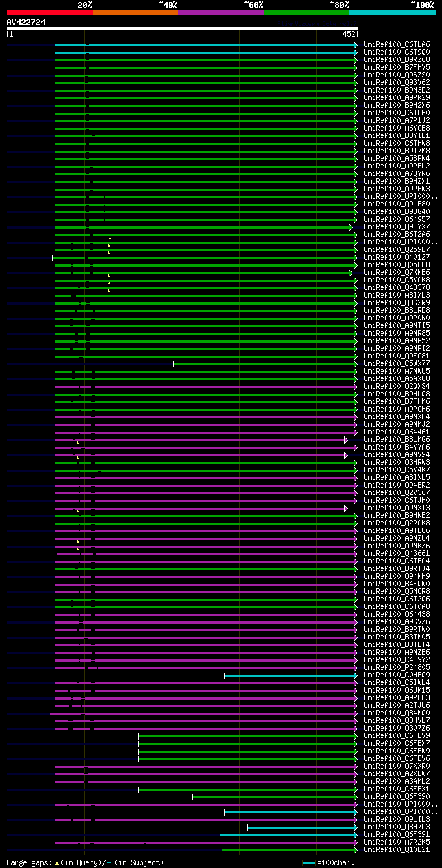Choose the UniRef100_Q94BR2 entry
The image size is (442, 868).
(396, 485)
